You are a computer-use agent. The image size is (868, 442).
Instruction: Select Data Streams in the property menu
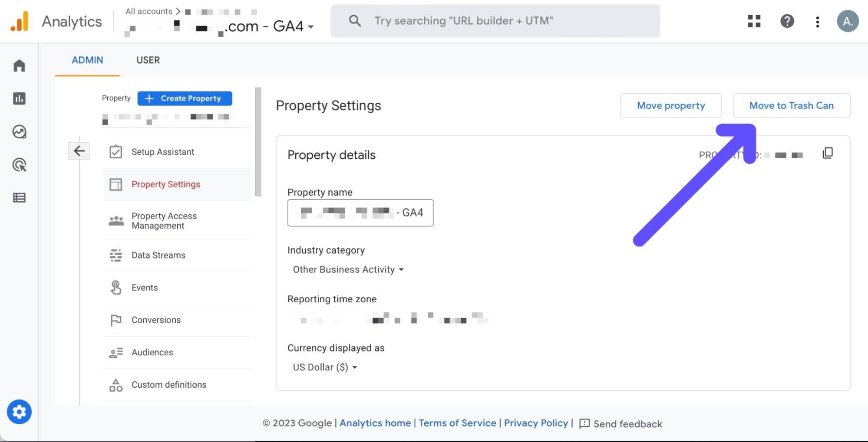(x=158, y=255)
